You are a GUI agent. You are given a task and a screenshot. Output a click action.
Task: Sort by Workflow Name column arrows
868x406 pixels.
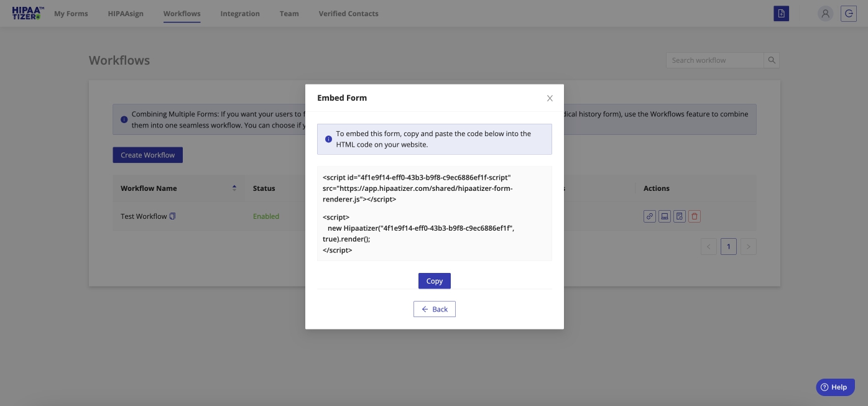(234, 188)
